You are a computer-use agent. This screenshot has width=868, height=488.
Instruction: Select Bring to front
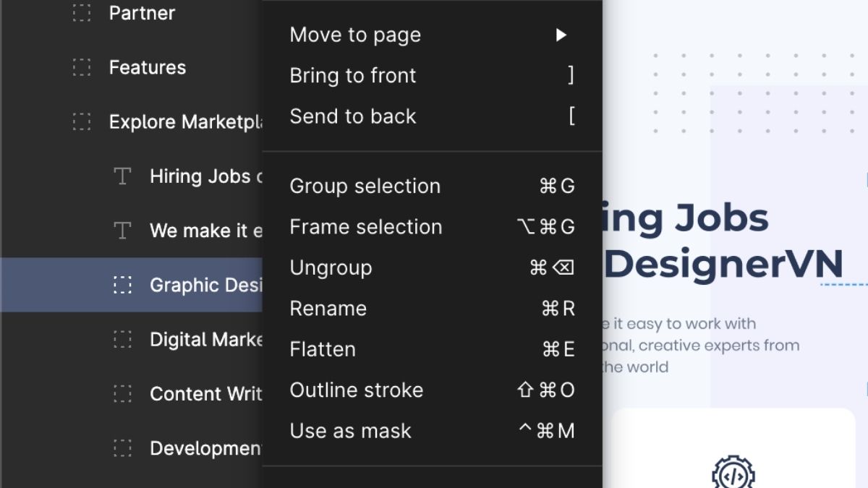(x=353, y=75)
